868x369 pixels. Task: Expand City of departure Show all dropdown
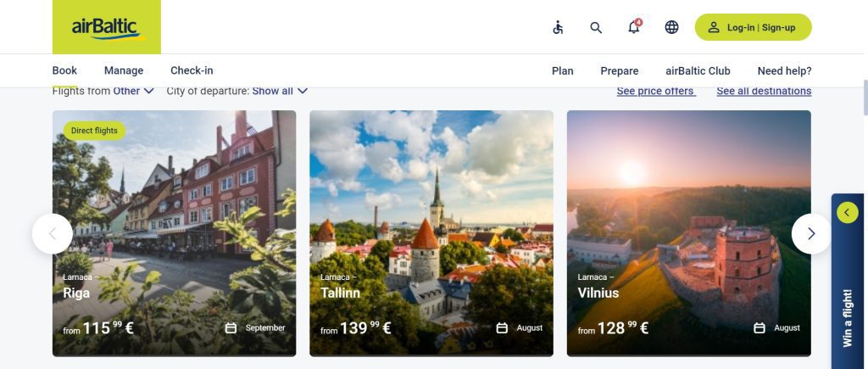pyautogui.click(x=280, y=91)
